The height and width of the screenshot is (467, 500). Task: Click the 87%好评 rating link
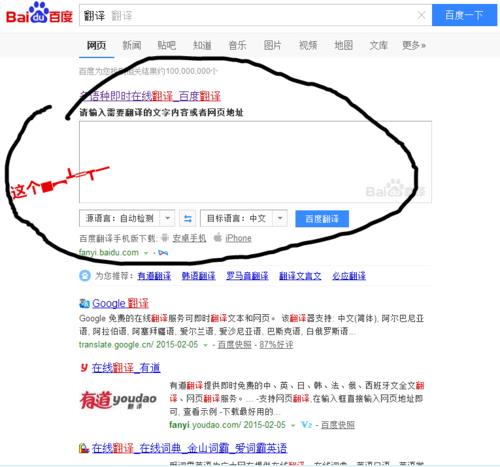276,345
